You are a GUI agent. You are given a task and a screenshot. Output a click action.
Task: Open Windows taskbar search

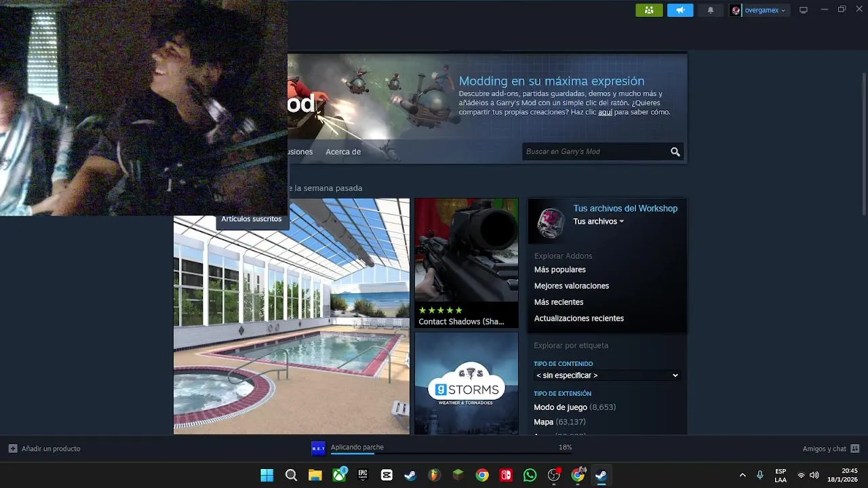291,475
